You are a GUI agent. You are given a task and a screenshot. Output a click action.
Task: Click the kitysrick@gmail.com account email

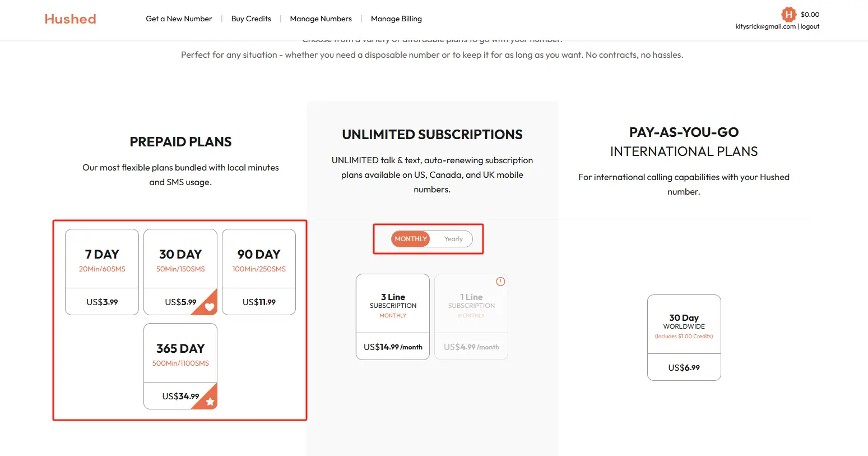[x=765, y=26]
